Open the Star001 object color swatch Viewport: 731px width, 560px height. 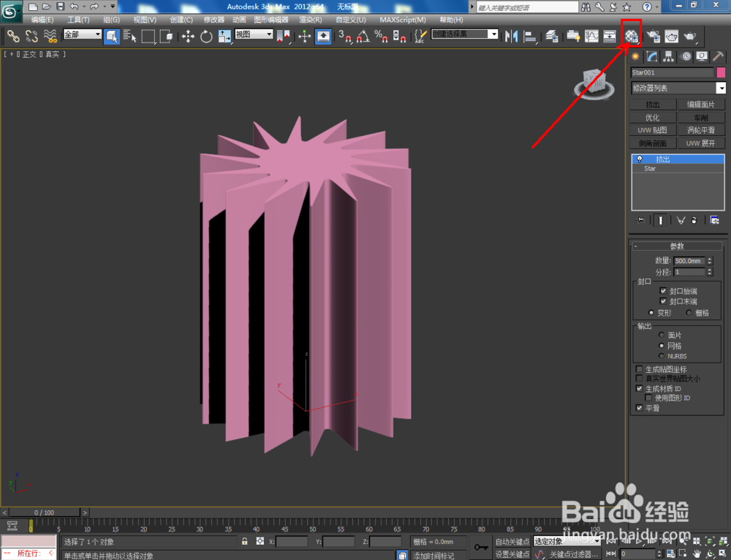tap(721, 72)
